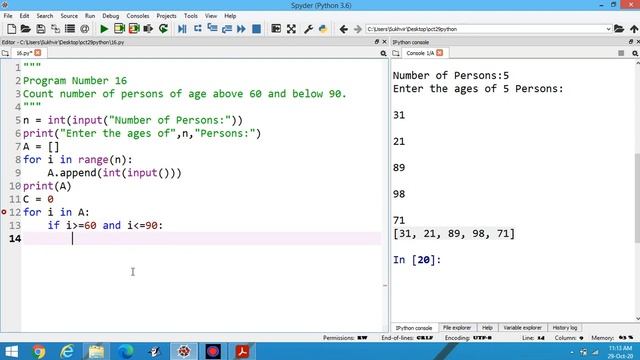
Task: Open the Debug menu
Action: pyautogui.click(x=111, y=16)
